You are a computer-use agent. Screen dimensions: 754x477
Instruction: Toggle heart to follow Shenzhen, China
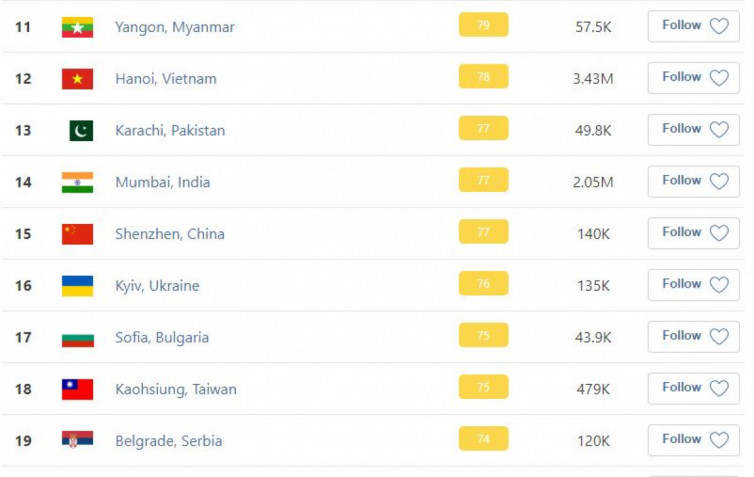point(719,233)
